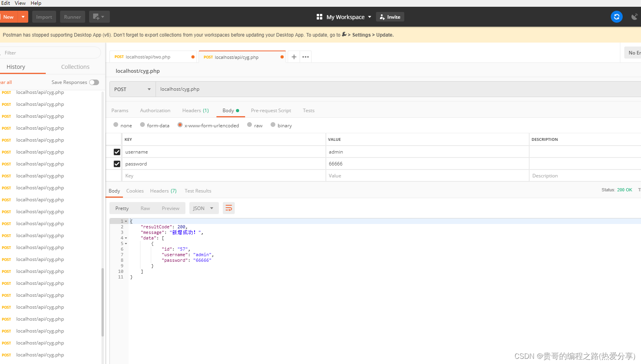The image size is (641, 364).
Task: Expand the New button dropdown arrow
Action: 23,17
